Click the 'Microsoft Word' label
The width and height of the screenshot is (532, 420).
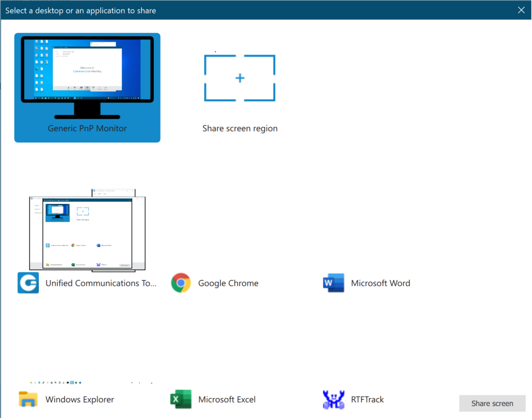(x=381, y=283)
